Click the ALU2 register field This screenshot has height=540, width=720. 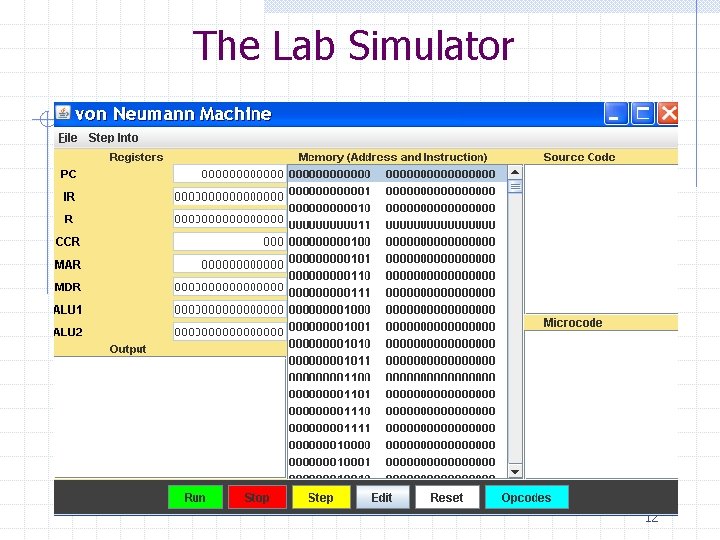point(230,332)
